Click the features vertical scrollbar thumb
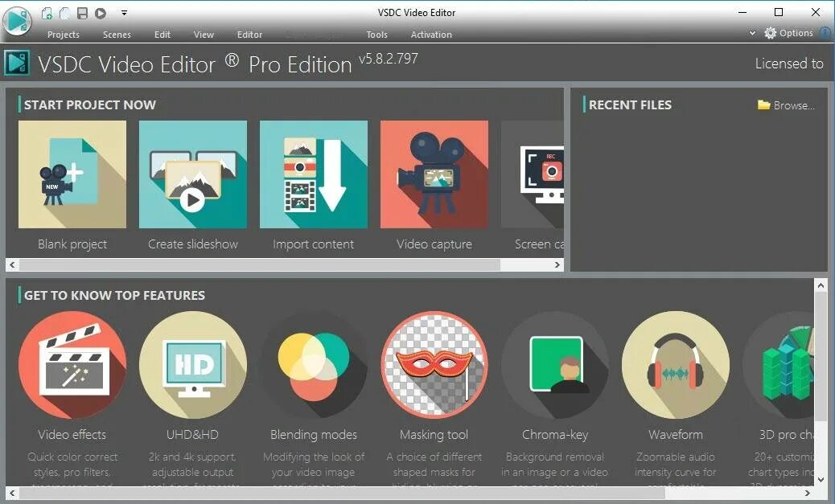Screen dimensions: 835x504 tap(821, 355)
